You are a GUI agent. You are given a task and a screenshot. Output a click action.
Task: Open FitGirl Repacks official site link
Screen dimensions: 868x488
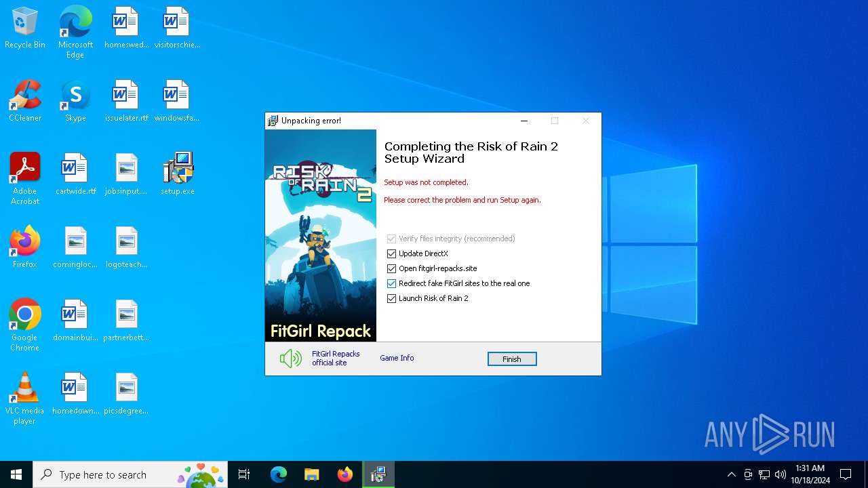336,359
